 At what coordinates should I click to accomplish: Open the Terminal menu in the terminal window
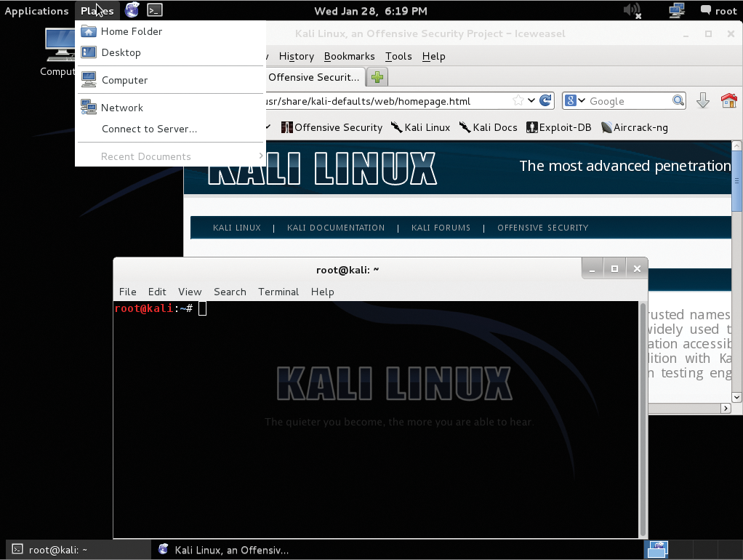pos(278,292)
